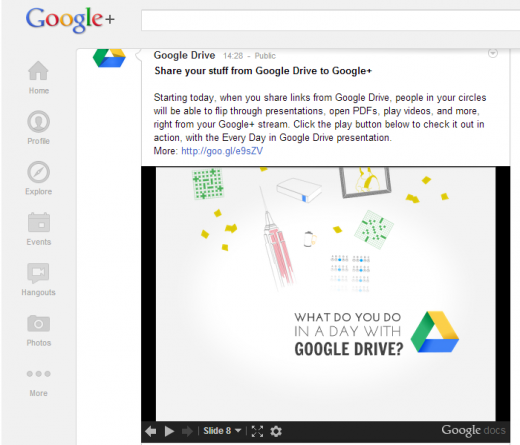Play the presentation
This screenshot has width=520, height=445.
pos(169,431)
